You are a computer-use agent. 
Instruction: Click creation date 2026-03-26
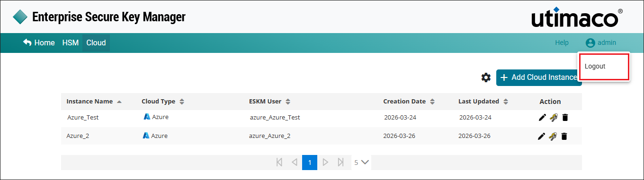click(399, 136)
